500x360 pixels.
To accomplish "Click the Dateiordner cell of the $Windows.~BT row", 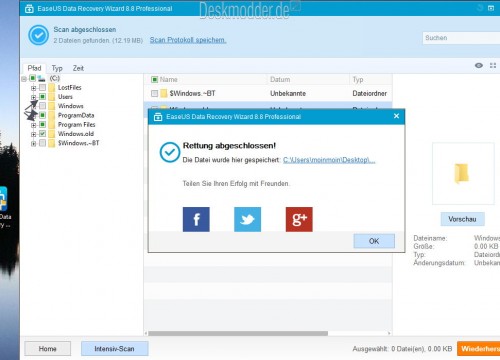I will (x=370, y=93).
